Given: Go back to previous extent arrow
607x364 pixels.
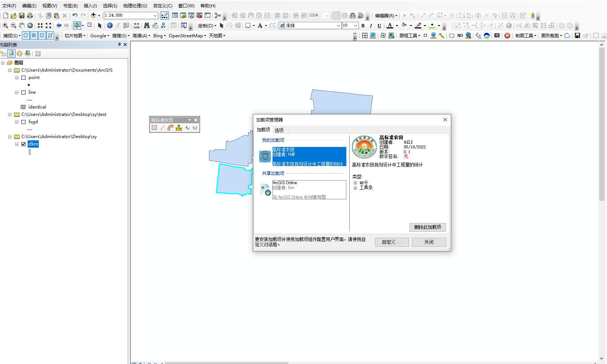Looking at the screenshot, I should click(59, 25).
